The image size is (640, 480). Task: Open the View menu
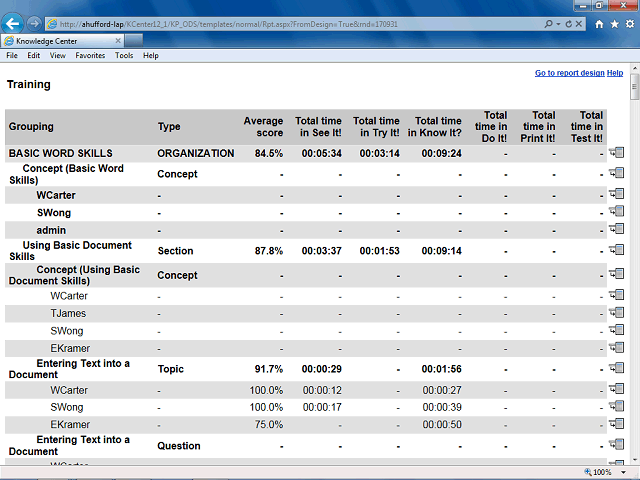pos(58,56)
